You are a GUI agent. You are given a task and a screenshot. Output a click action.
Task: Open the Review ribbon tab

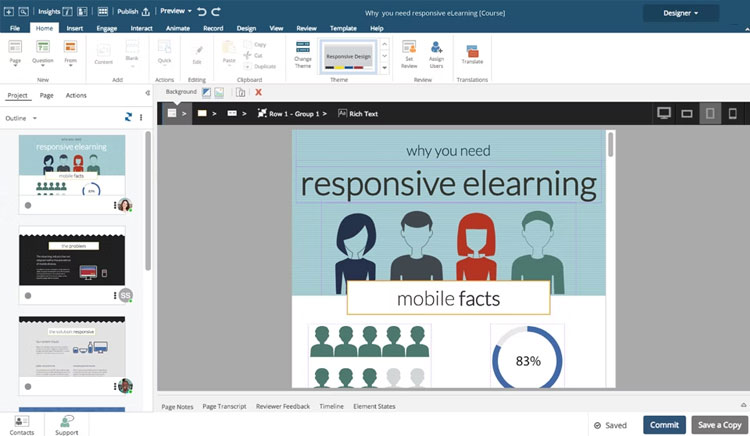[307, 28]
